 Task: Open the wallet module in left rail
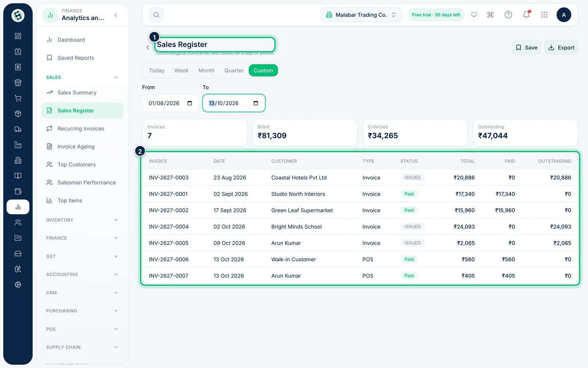(x=18, y=191)
